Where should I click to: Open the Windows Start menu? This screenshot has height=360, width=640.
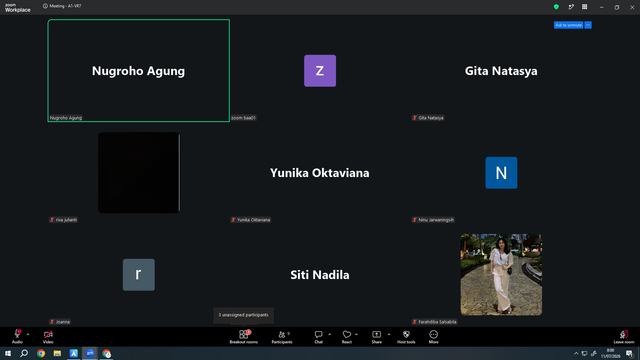pyautogui.click(x=8, y=353)
